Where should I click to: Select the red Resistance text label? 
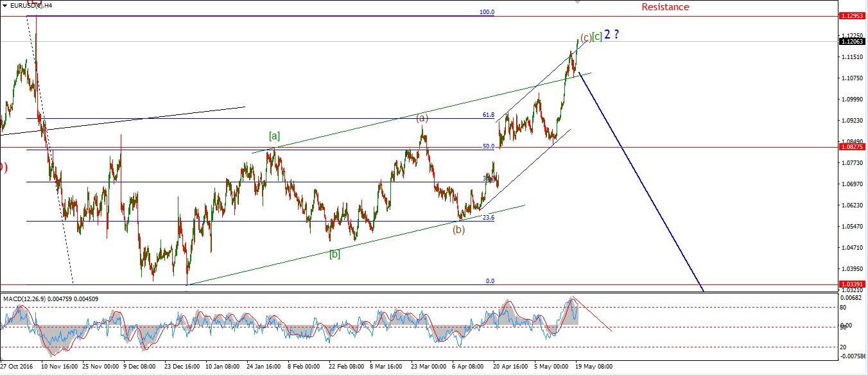click(x=665, y=7)
